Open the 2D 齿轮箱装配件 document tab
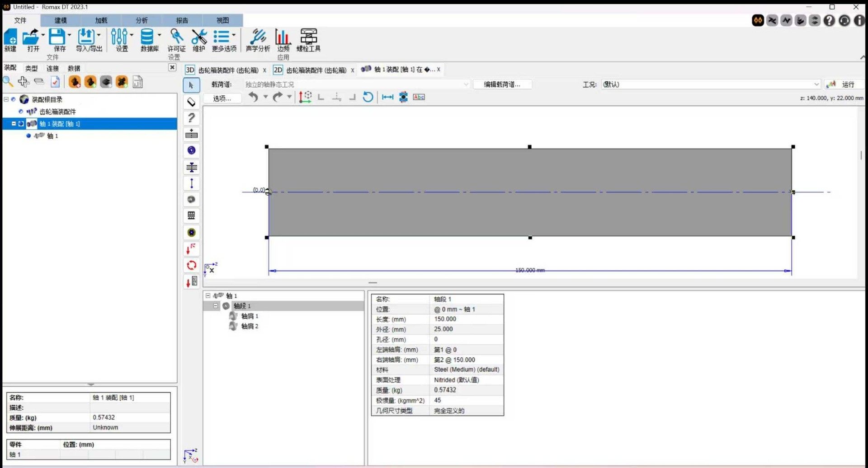The width and height of the screenshot is (868, 468). click(x=311, y=70)
